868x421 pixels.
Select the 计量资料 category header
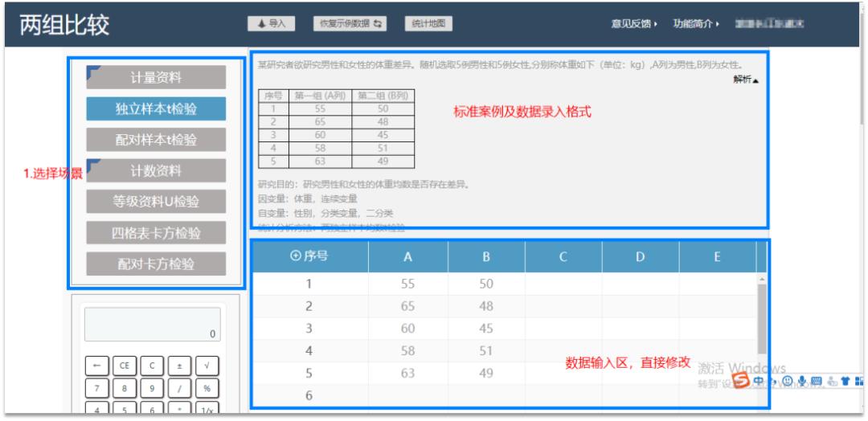click(x=156, y=77)
